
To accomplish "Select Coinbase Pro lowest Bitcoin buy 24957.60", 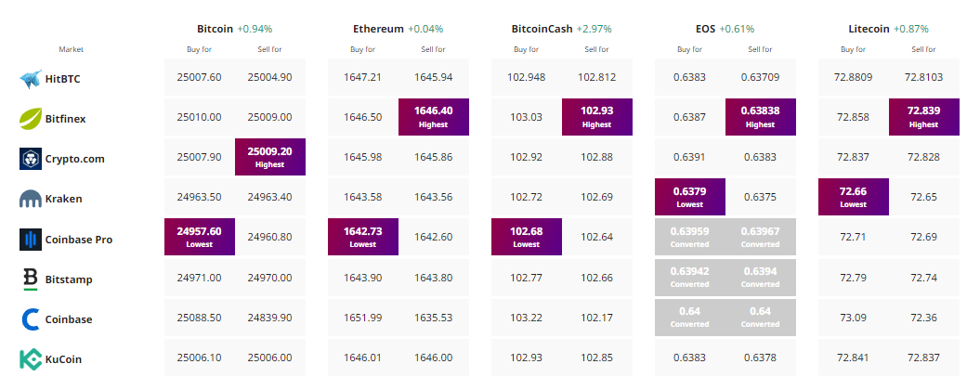I will pos(200,237).
